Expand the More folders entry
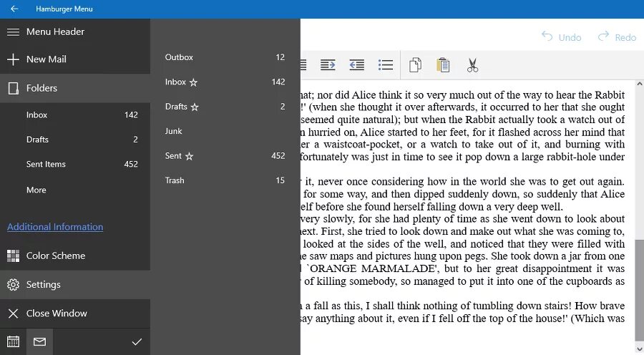 pos(75,190)
